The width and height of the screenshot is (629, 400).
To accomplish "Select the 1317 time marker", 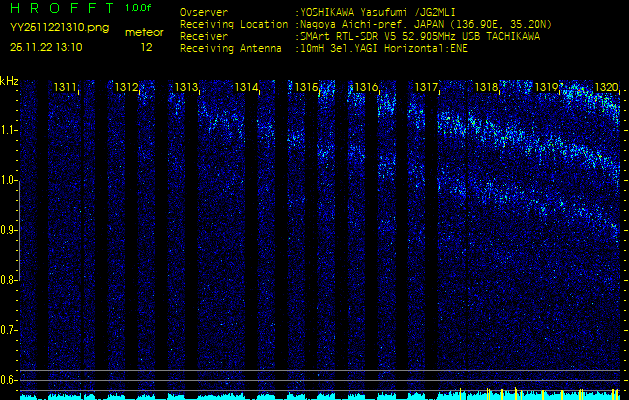I will [x=426, y=88].
